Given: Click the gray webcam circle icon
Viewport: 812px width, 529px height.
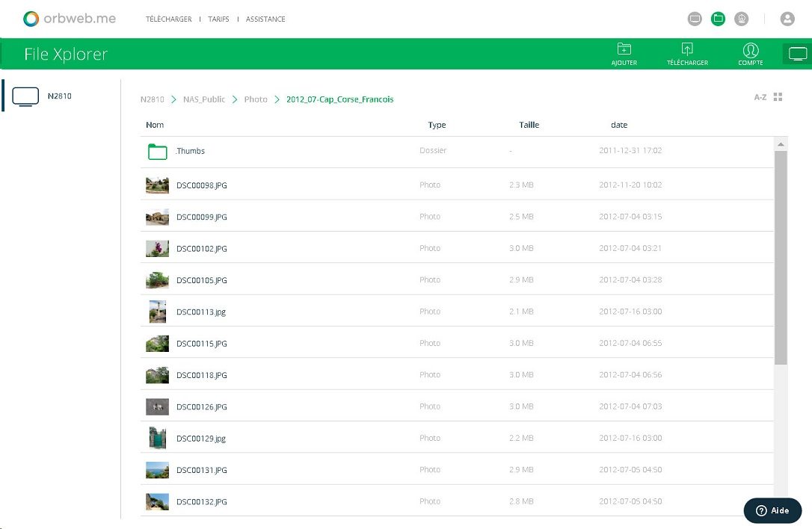Looking at the screenshot, I should click(742, 19).
